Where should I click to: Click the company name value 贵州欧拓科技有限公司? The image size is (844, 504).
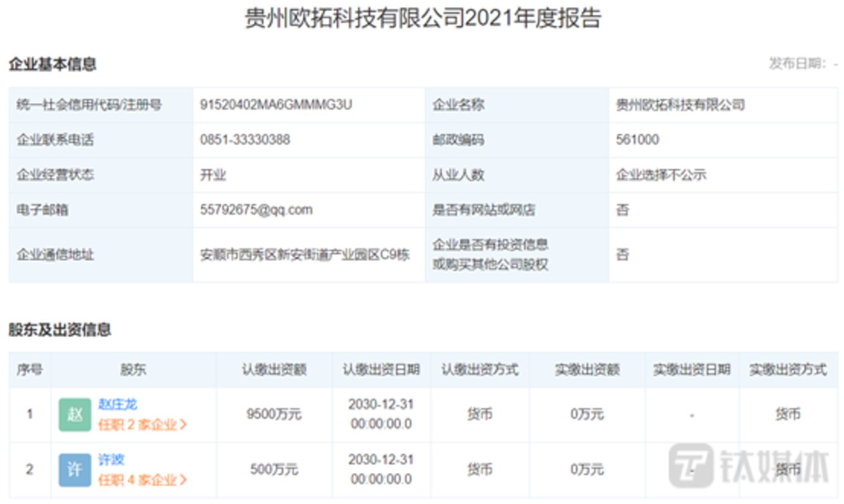click(x=680, y=105)
